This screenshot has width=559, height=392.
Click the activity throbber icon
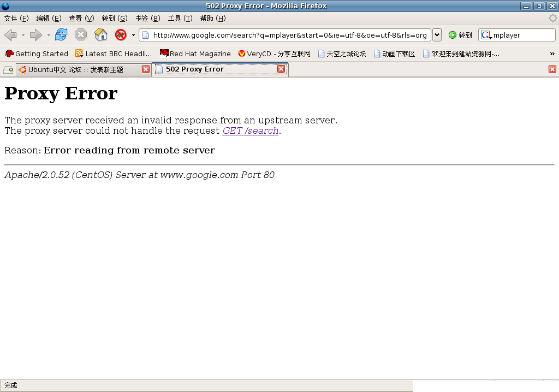(x=552, y=18)
